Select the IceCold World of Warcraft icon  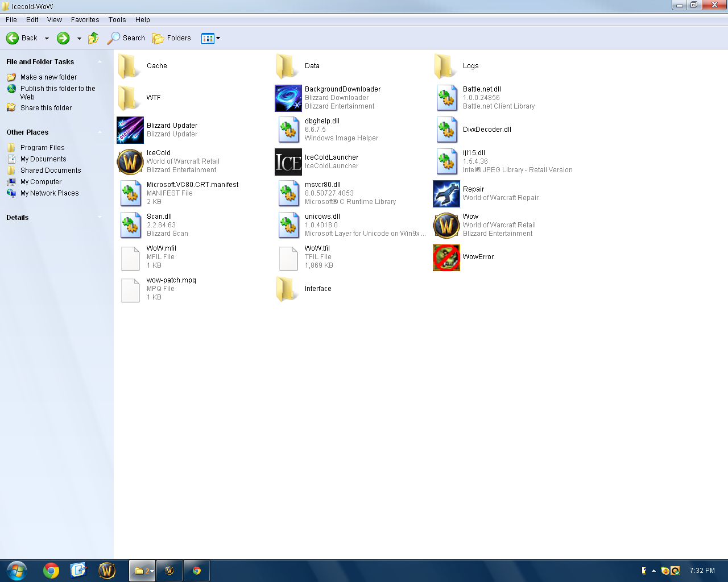tap(130, 162)
